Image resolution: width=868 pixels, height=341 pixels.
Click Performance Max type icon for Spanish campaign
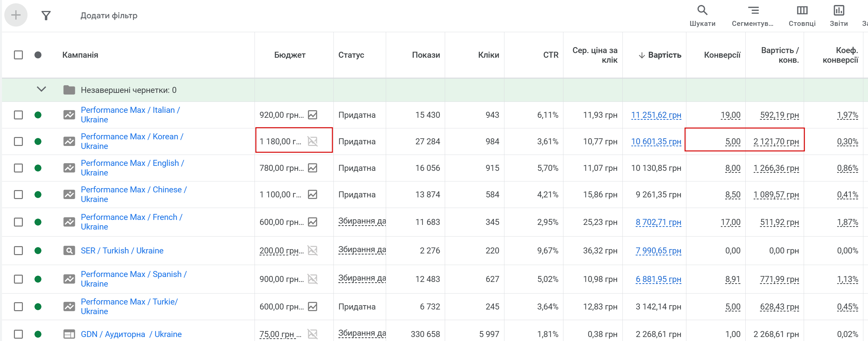coord(69,279)
